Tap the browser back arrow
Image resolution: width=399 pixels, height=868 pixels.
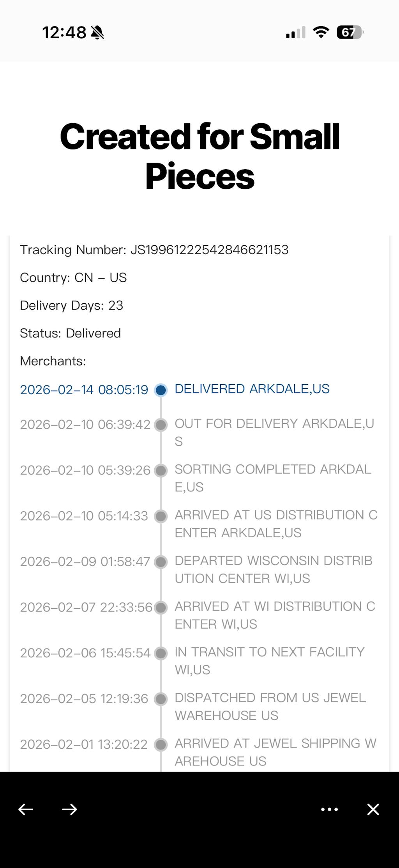tap(26, 810)
